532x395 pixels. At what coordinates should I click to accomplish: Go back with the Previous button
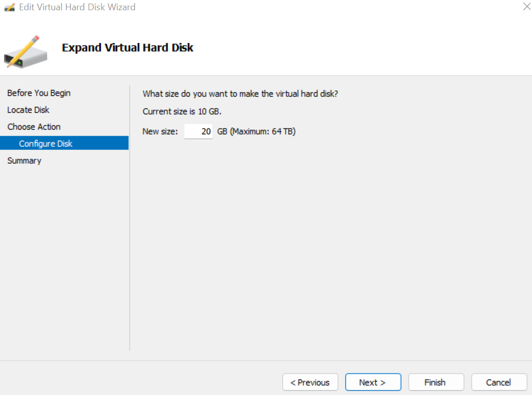pyautogui.click(x=310, y=382)
